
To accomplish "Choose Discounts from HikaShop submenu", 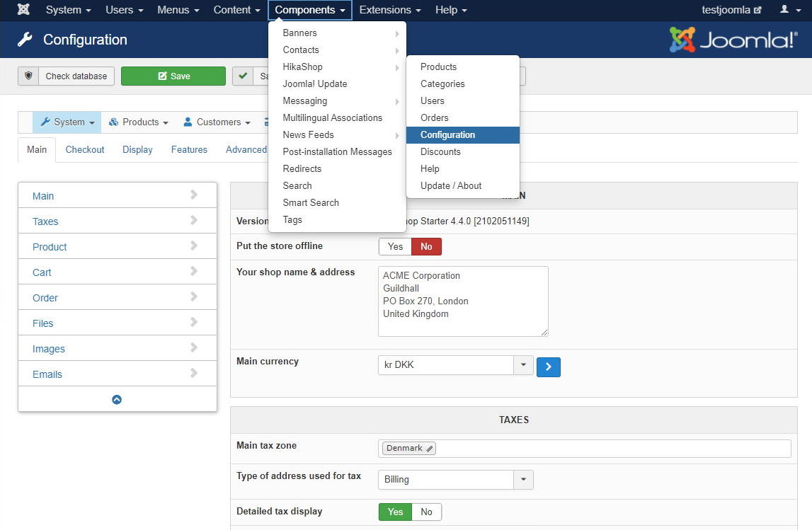I will pyautogui.click(x=463, y=152).
